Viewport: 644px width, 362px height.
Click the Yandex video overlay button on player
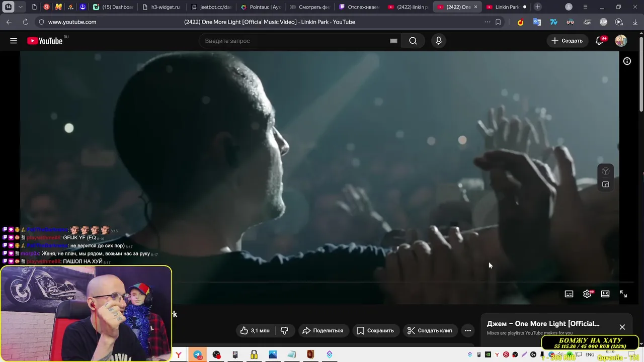[x=606, y=171]
